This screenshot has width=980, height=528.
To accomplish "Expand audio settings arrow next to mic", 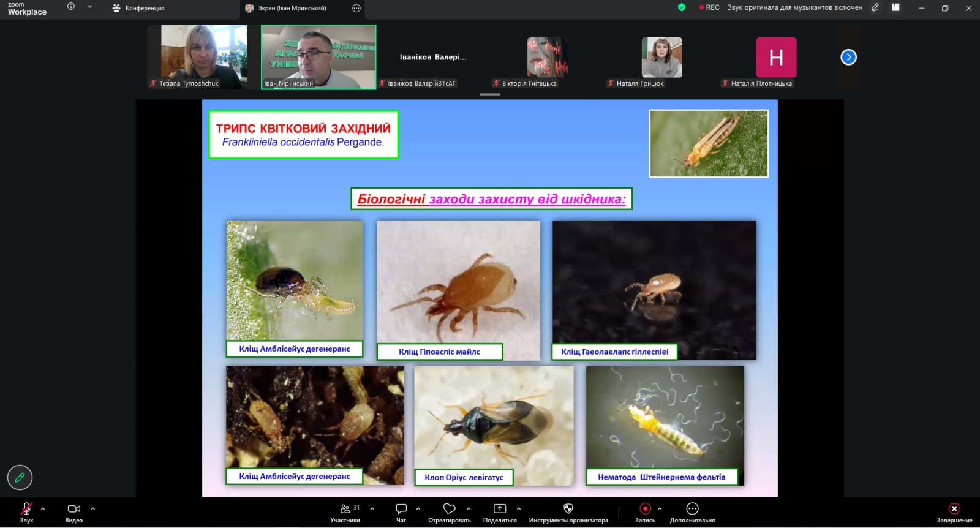I will (x=43, y=508).
